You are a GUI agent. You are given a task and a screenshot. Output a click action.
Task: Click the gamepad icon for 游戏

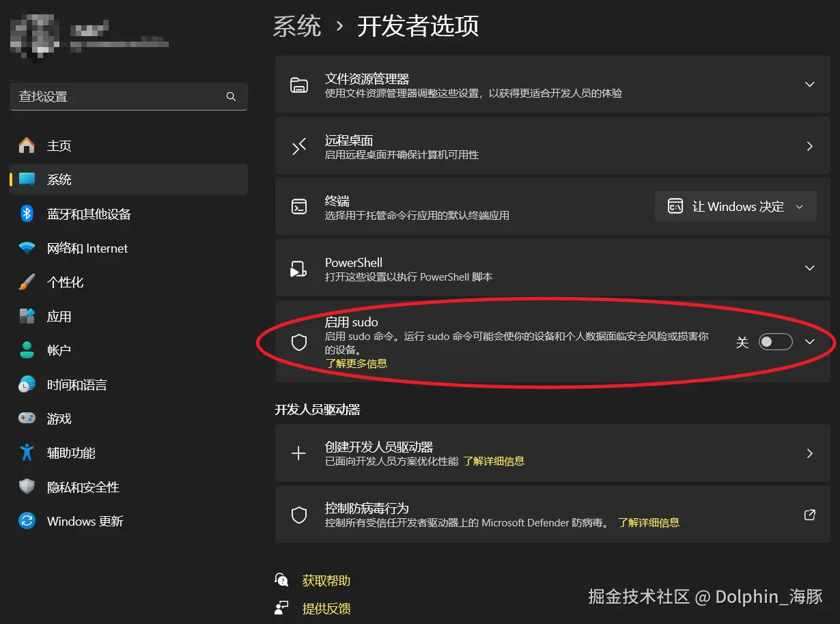pos(27,419)
